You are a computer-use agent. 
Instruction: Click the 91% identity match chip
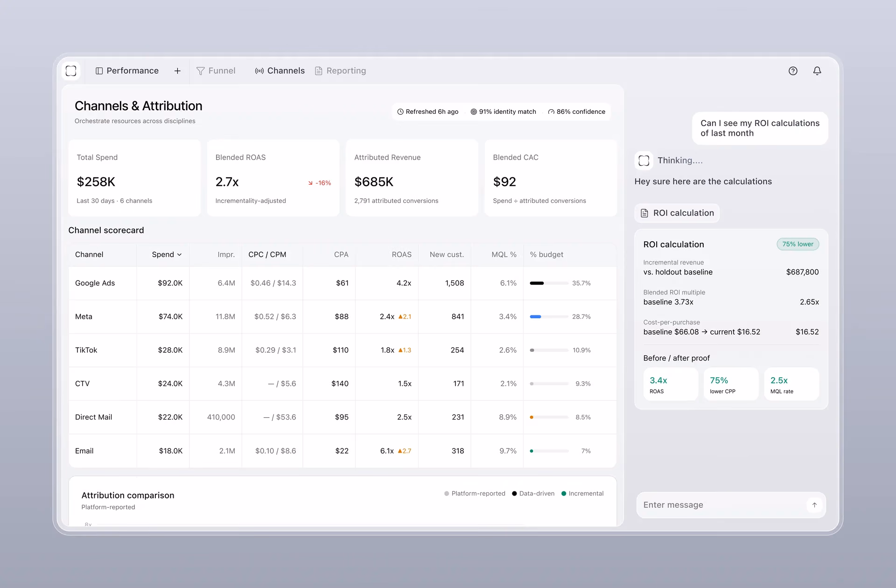(504, 112)
